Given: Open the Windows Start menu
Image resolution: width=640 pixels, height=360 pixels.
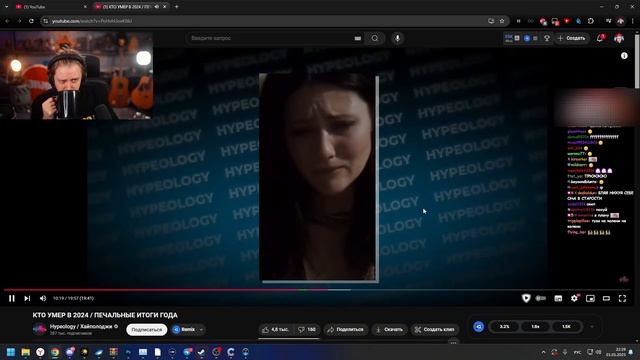Looking at the screenshot, I should 11,352.
